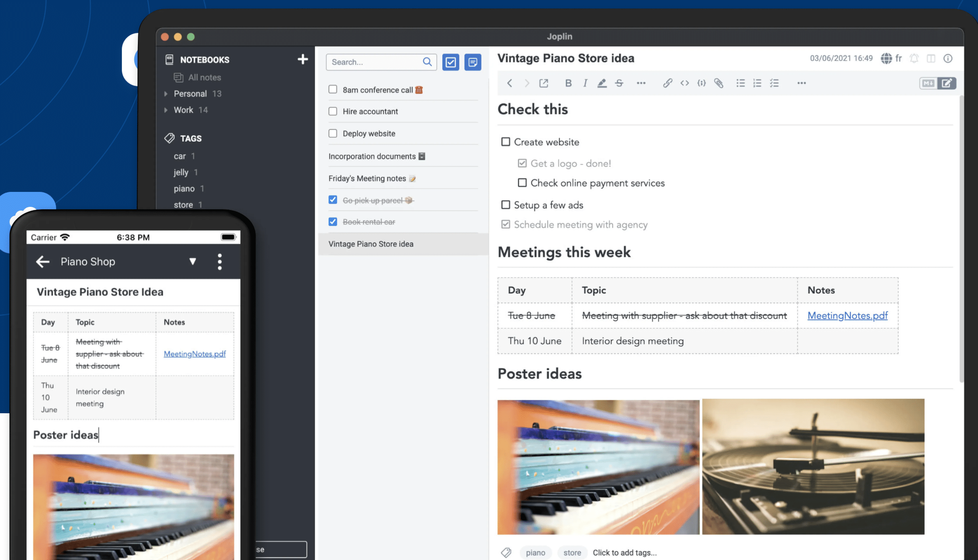Screen dimensions: 978x560
Task: Expand the Work notebook
Action: click(x=166, y=110)
